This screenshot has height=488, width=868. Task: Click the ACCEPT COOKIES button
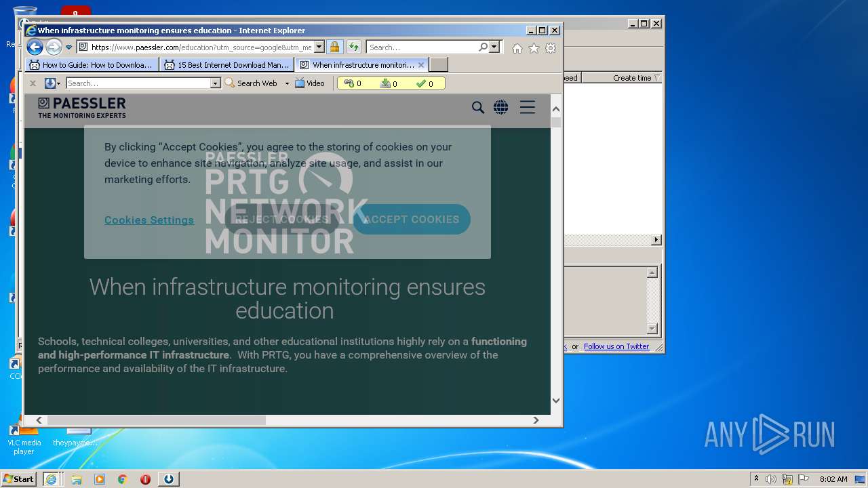coord(412,220)
